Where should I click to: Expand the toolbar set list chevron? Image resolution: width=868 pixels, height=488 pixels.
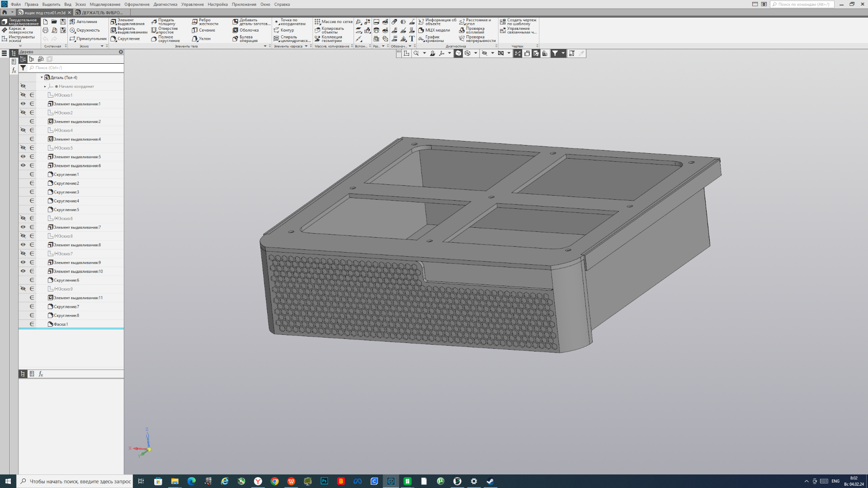point(20,46)
